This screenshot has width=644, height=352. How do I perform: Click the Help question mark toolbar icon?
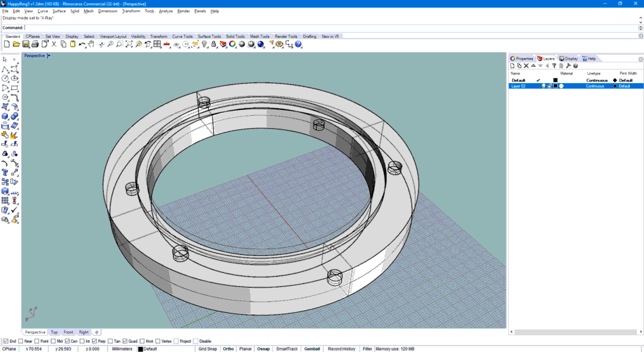click(298, 44)
